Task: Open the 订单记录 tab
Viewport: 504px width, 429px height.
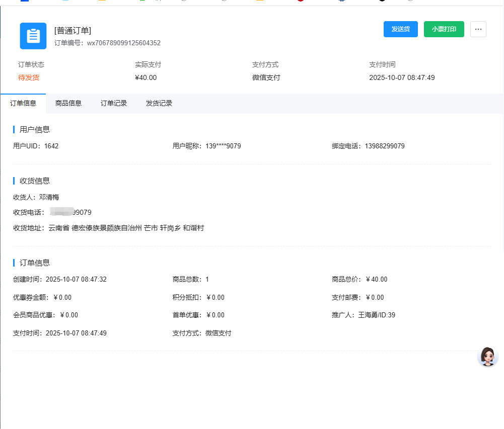Action: tap(114, 104)
